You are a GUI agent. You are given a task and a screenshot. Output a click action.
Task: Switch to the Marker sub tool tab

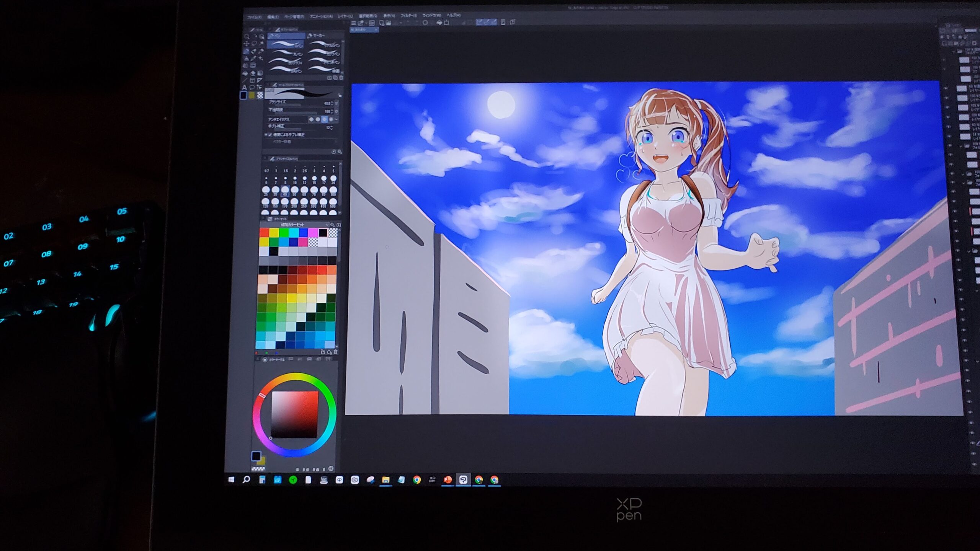coord(316,36)
